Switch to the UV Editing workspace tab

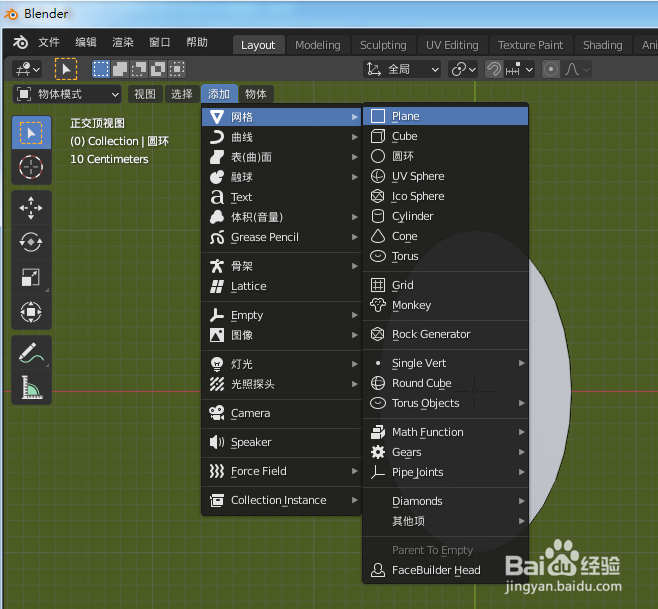pyautogui.click(x=452, y=45)
